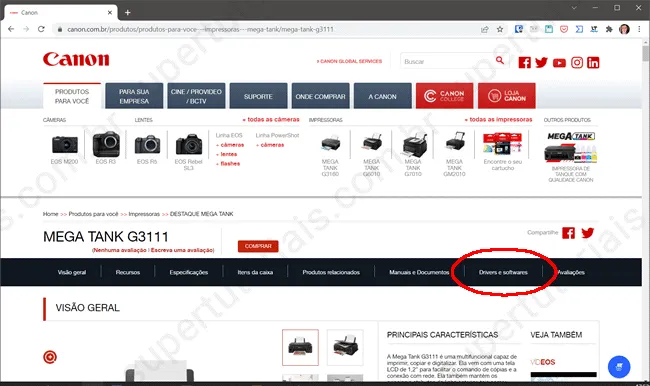Screen dimensions: 650x386
Task: Open Linha PowerShot câmeras link
Action: click(x=270, y=145)
